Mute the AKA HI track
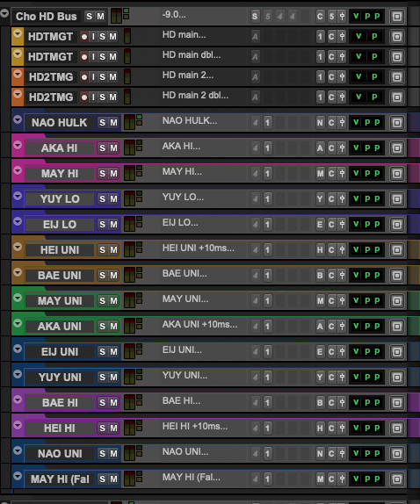Screen dimensions: 420x504 point(114,148)
